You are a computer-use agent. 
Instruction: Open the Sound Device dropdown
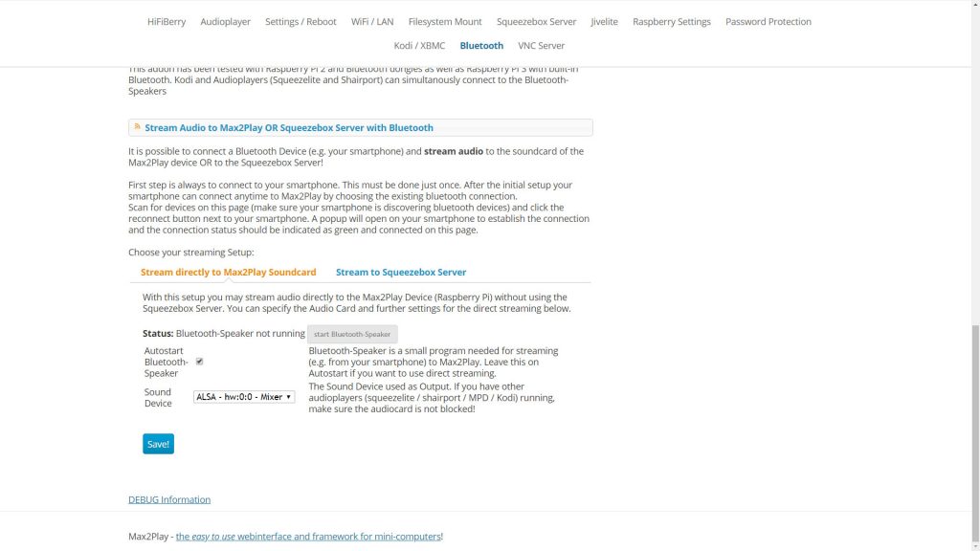[x=244, y=397]
